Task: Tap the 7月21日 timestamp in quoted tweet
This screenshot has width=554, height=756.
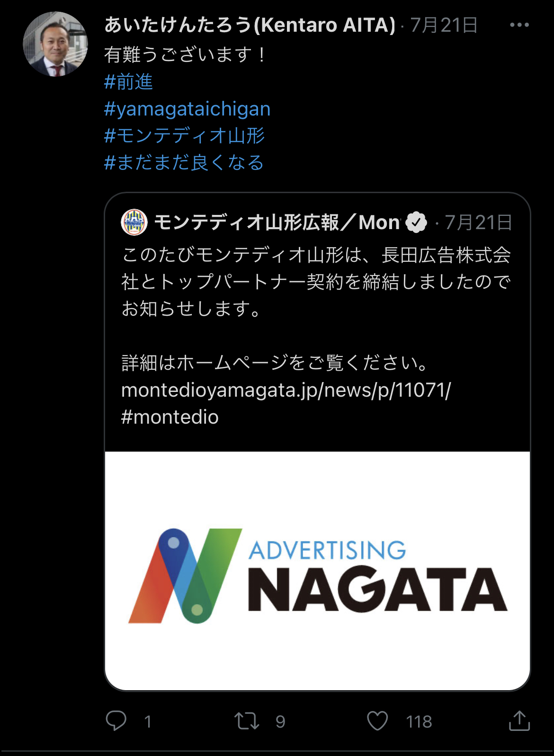Action: tap(478, 222)
